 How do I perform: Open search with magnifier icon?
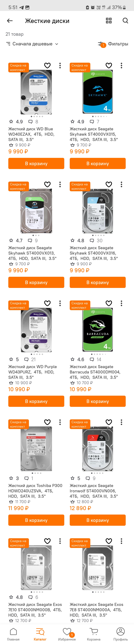tap(125, 21)
